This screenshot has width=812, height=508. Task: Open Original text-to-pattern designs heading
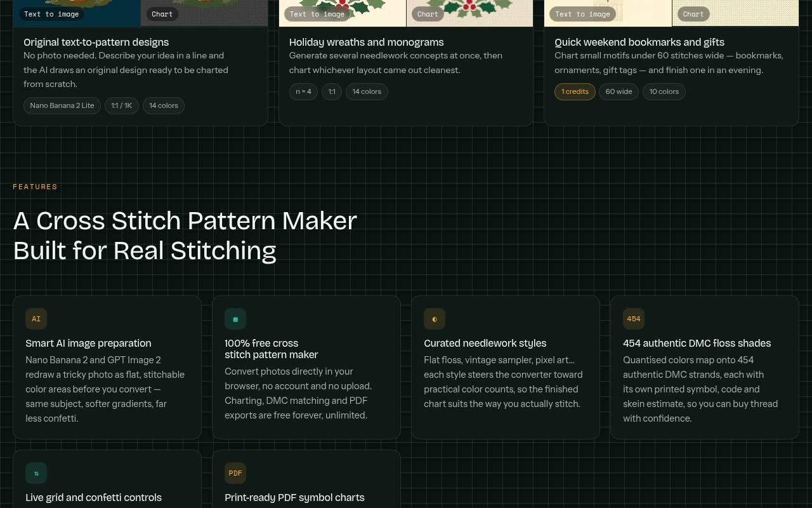(96, 42)
